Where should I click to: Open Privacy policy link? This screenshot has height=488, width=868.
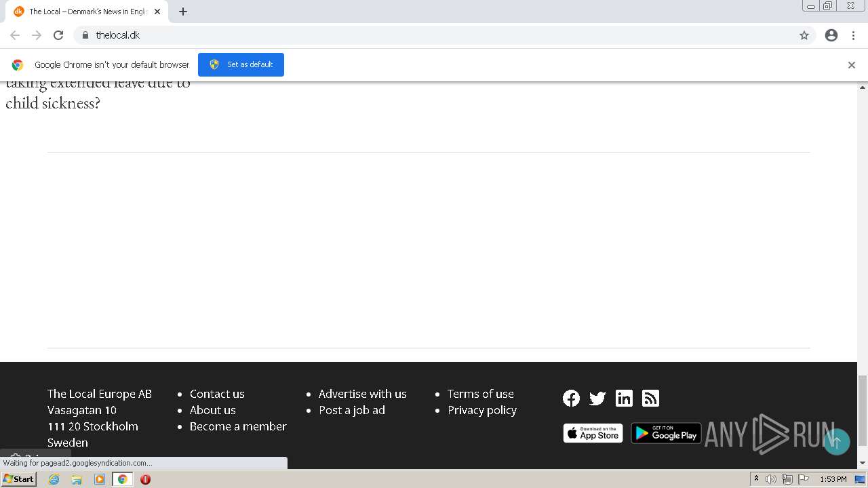click(482, 410)
